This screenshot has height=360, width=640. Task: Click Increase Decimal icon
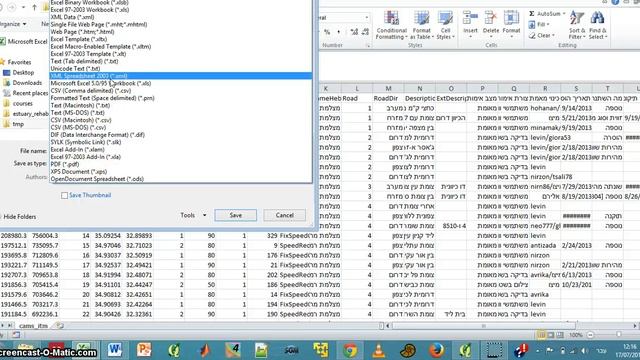click(354, 32)
